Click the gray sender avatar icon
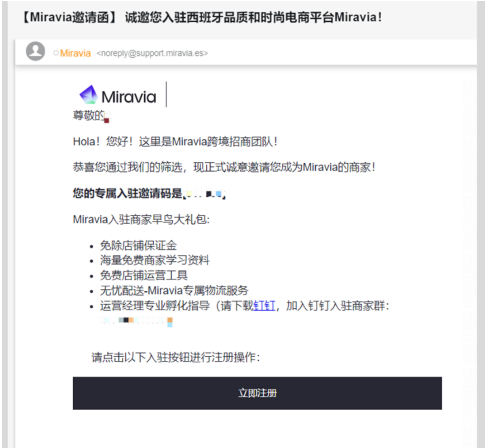 click(x=35, y=51)
